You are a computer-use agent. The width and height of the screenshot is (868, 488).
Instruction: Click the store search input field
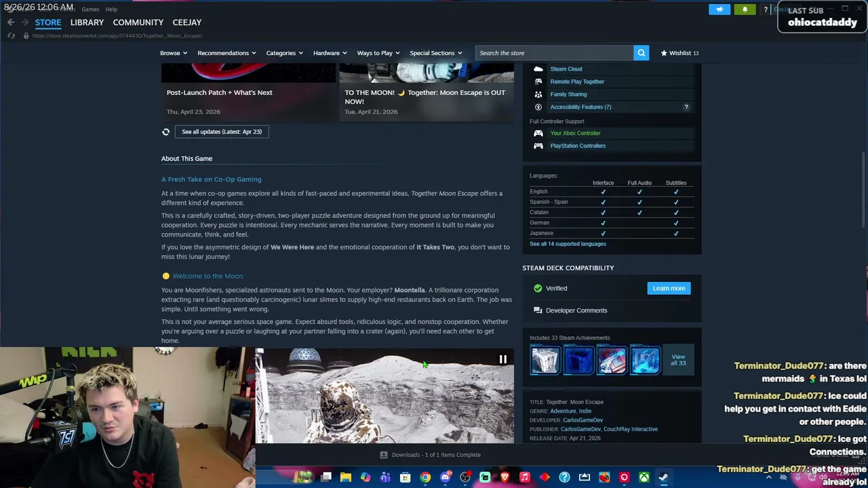pyautogui.click(x=554, y=53)
